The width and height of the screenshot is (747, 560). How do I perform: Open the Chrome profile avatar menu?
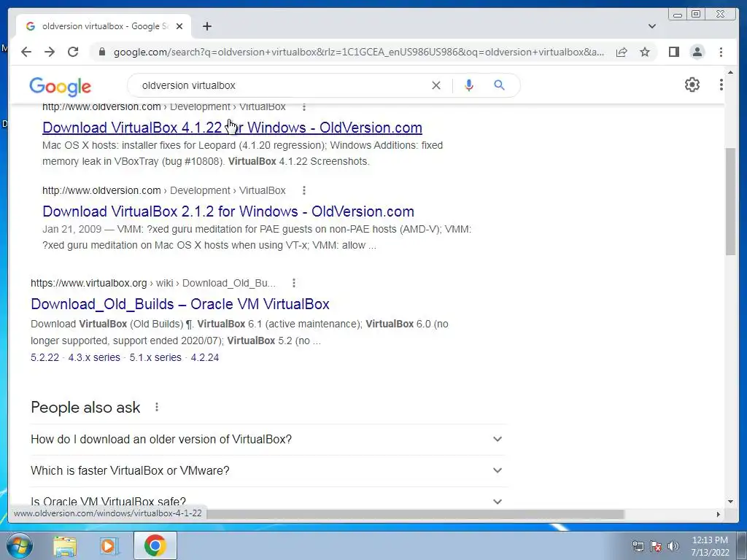coord(697,52)
